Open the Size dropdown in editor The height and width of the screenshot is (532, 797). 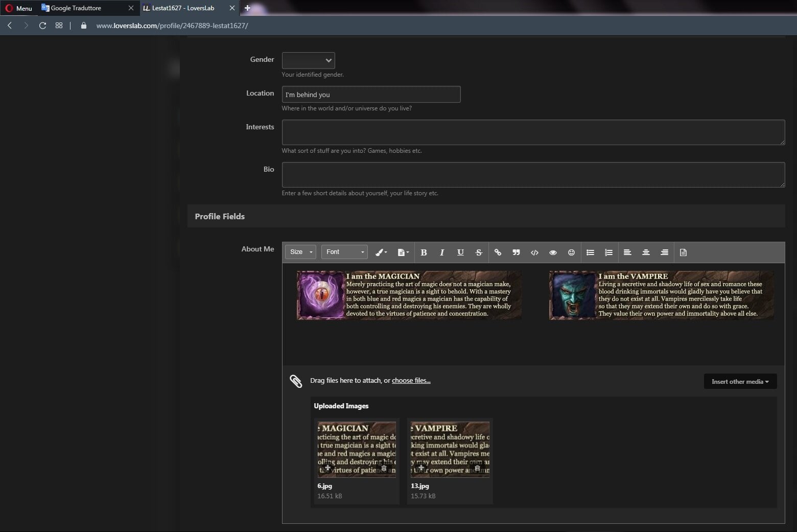pos(300,252)
